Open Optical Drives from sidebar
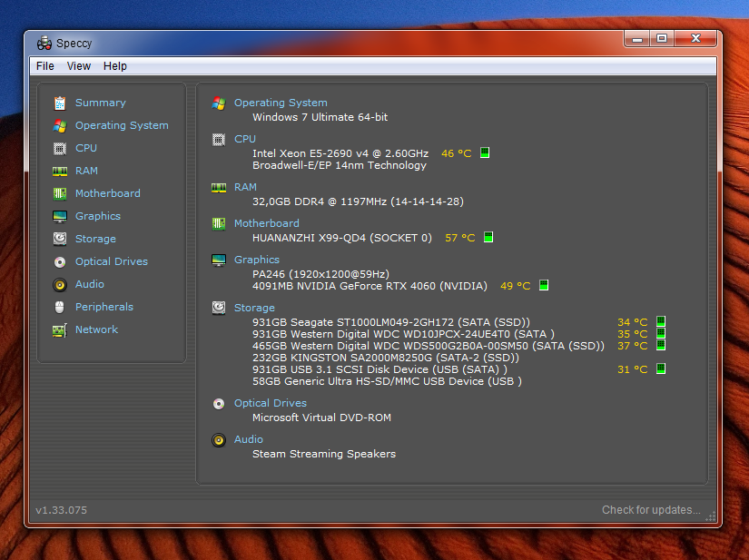 [112, 261]
